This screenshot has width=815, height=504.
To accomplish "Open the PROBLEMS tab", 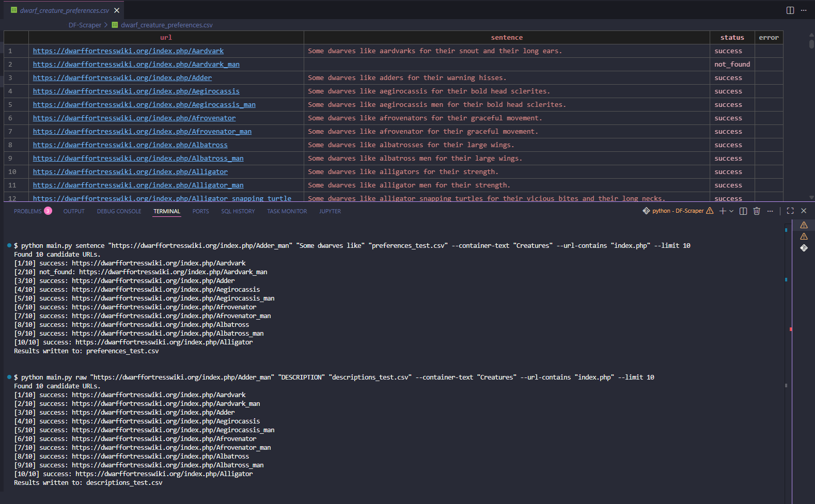I will (x=27, y=211).
